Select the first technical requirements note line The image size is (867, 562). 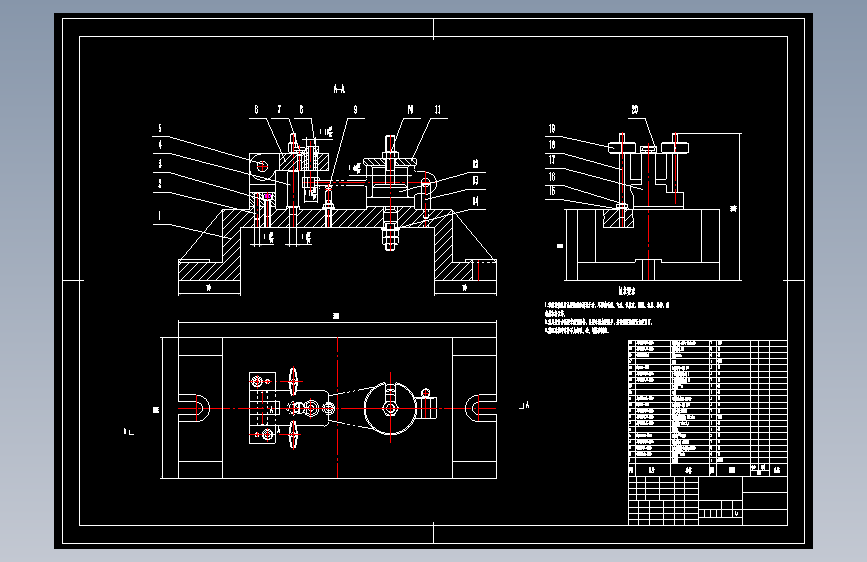[x=607, y=305]
